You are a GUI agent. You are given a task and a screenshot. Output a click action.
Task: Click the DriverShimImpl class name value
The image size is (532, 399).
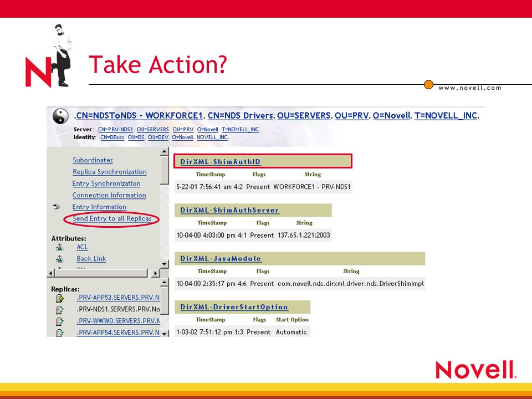click(350, 284)
